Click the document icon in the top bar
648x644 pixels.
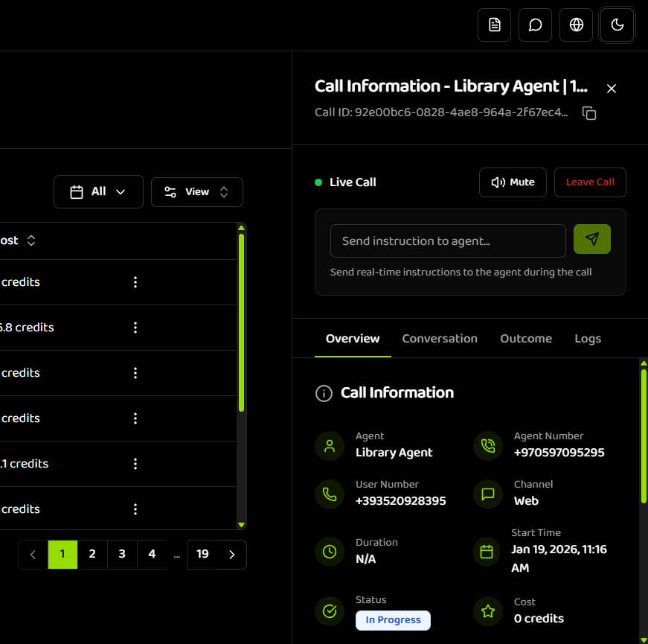[x=494, y=25]
